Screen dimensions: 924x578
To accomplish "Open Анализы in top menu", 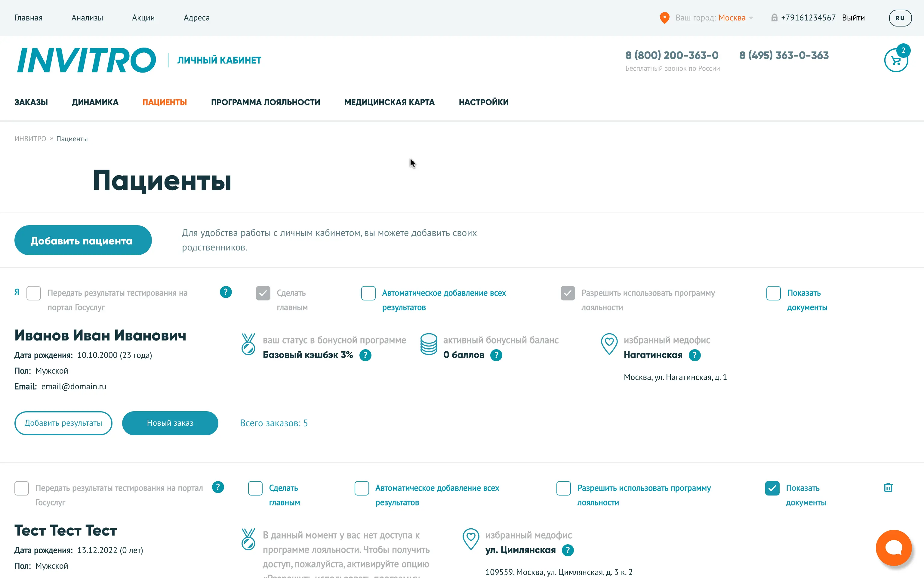I will [x=87, y=18].
